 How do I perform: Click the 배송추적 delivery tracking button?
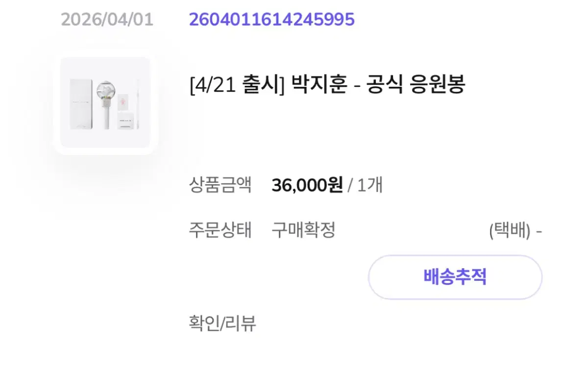tap(455, 277)
